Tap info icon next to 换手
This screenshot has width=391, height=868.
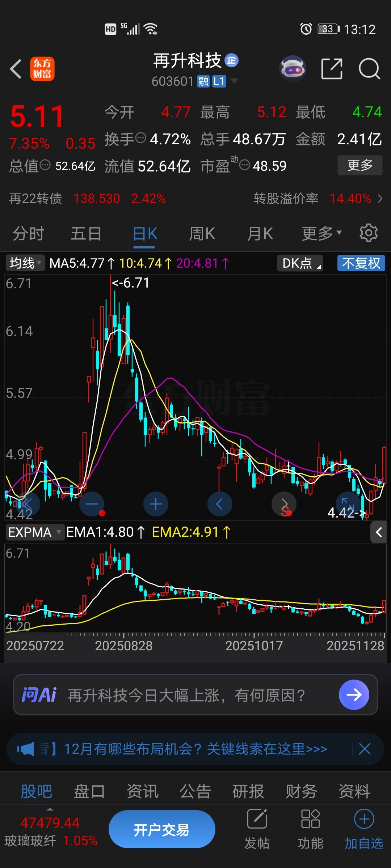click(x=140, y=138)
